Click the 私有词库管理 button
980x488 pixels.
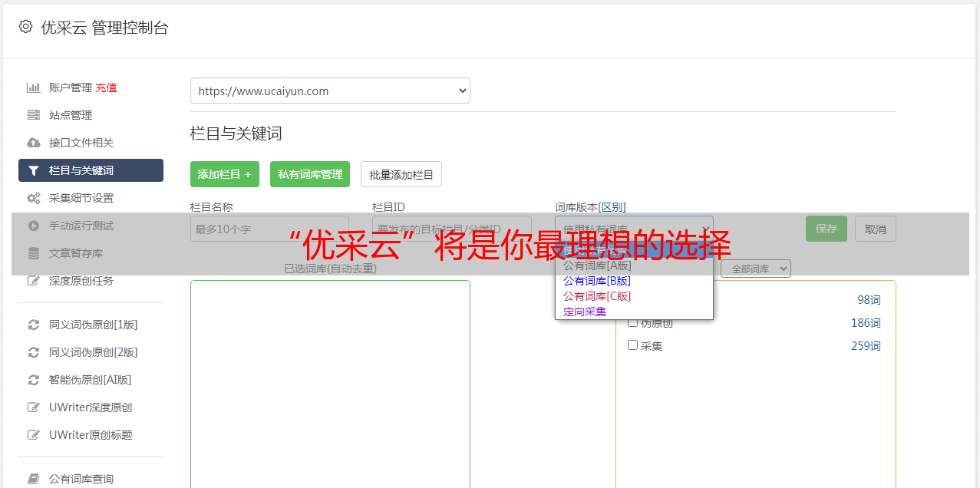tap(310, 174)
